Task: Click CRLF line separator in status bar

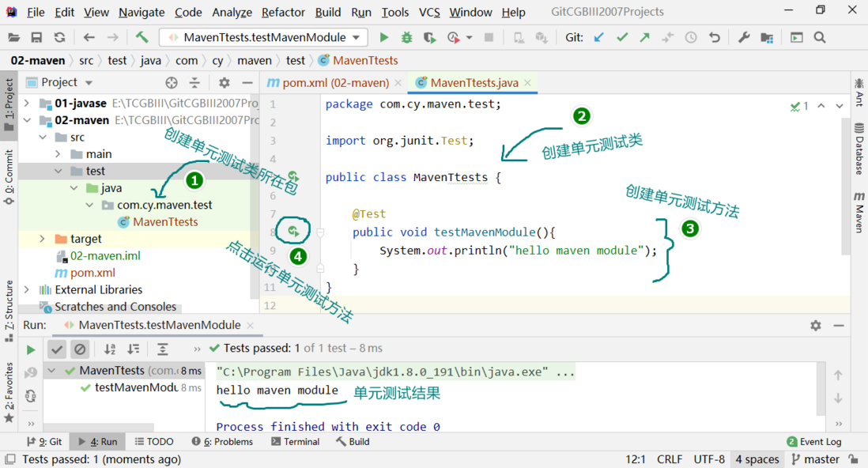Action: (670, 459)
